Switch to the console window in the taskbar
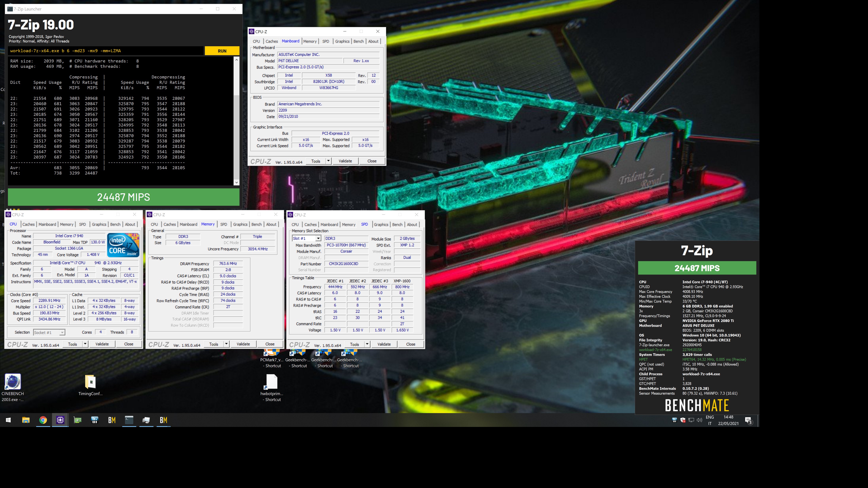 pos(129,420)
